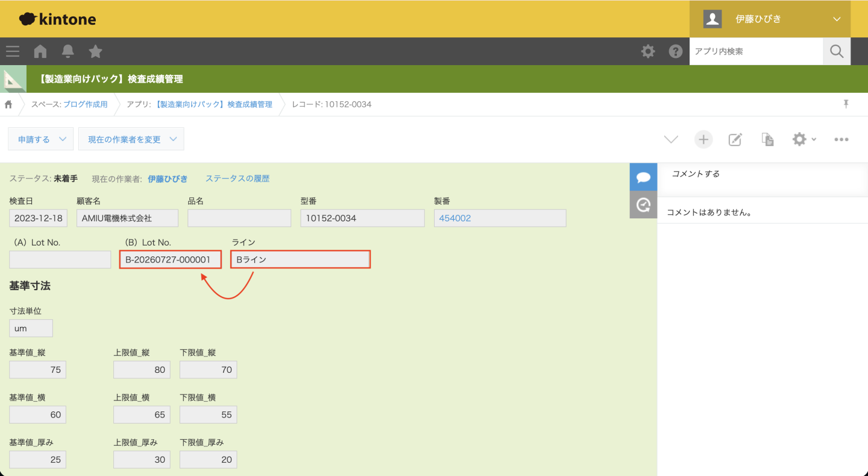Go to next record chevron icon
Viewport: 868px width, 476px height.
click(671, 139)
